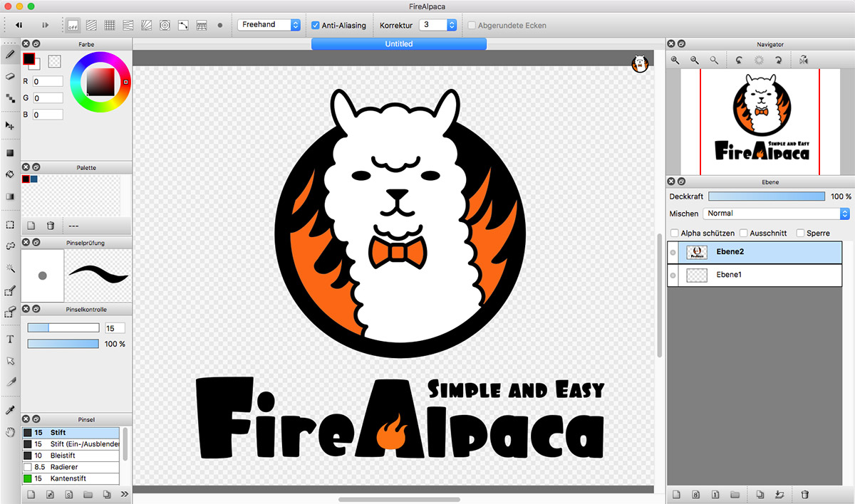Zoom in within Navigator panel

tap(675, 61)
